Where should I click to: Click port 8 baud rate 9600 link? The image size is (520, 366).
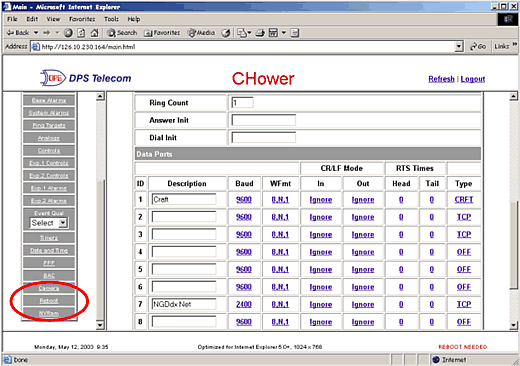click(244, 322)
